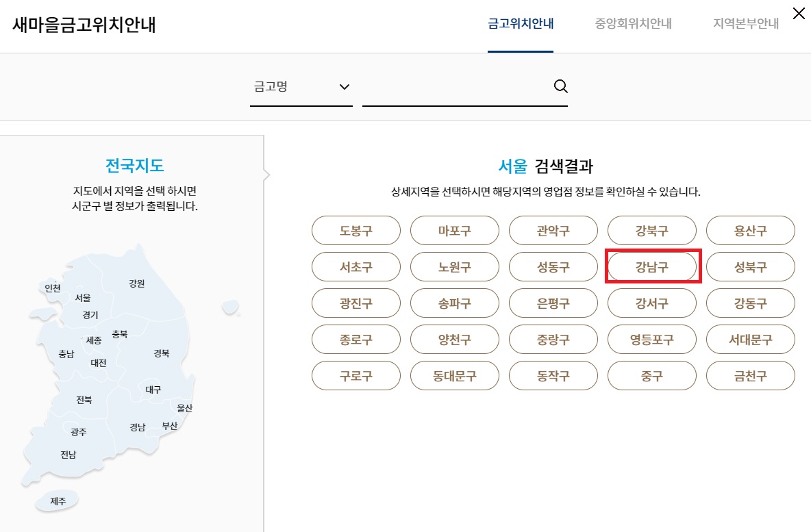Choose 광주 on the national map
This screenshot has height=532, width=811.
[79, 432]
